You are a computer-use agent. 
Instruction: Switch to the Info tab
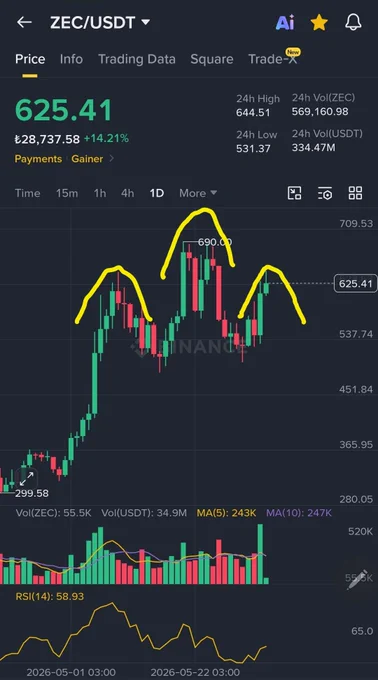click(x=71, y=59)
